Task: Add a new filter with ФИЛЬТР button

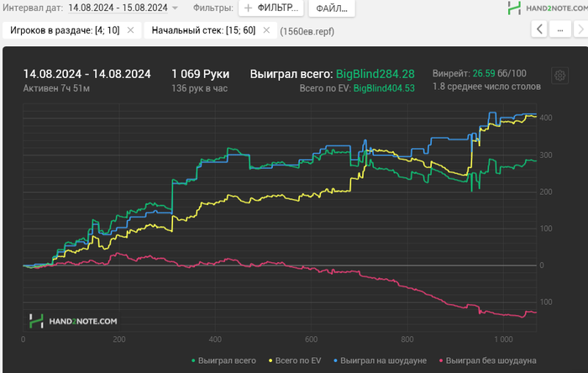Action: pyautogui.click(x=271, y=8)
